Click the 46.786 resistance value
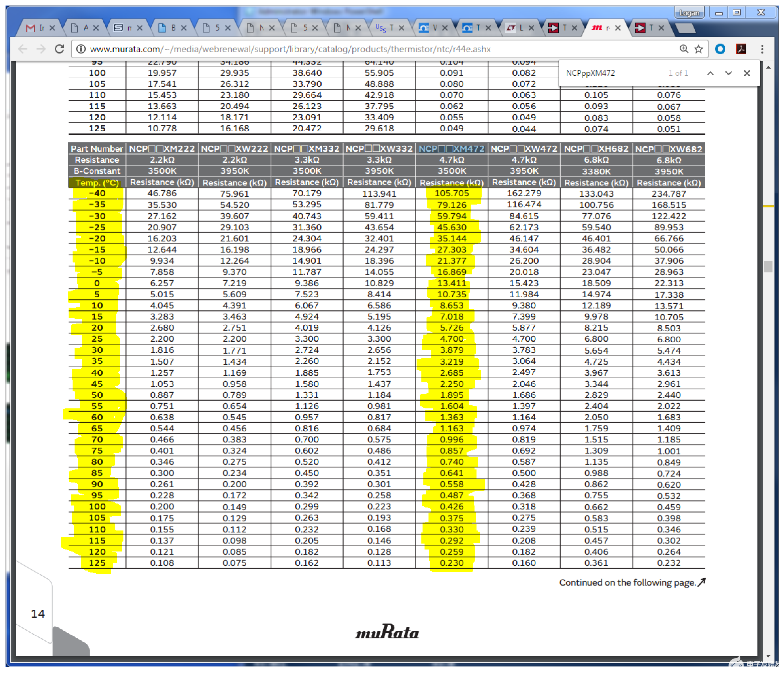 tap(162, 193)
